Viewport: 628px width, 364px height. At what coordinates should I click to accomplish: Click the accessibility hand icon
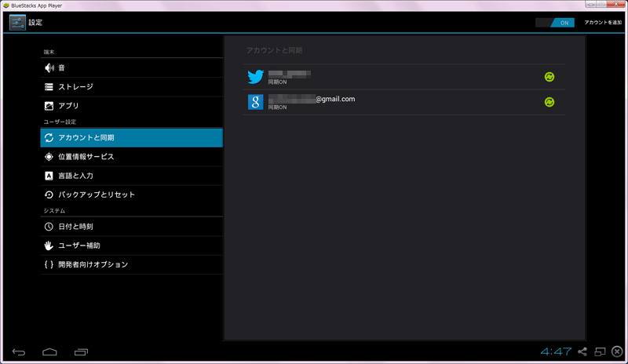pos(49,246)
